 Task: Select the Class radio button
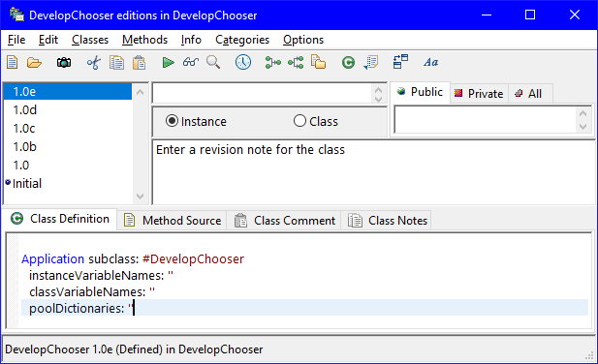tap(316, 121)
